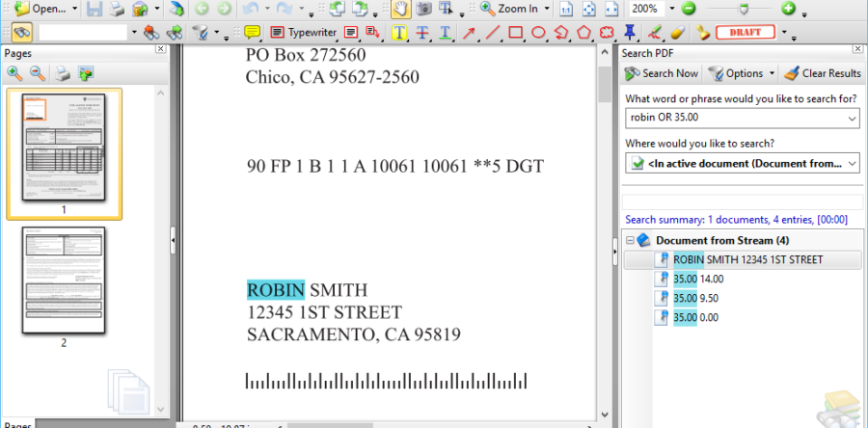Open the page 2 thumbnail
Screen dimensions: 868x428
click(64, 280)
